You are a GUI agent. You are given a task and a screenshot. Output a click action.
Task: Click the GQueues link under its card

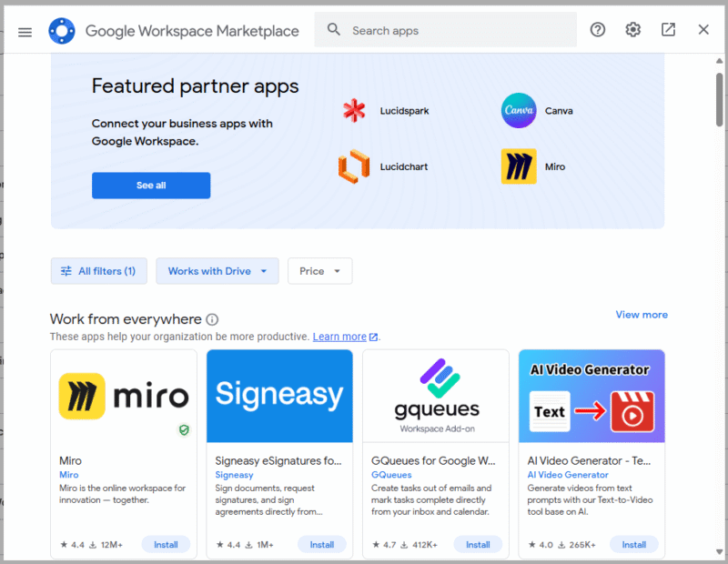pyautogui.click(x=391, y=474)
